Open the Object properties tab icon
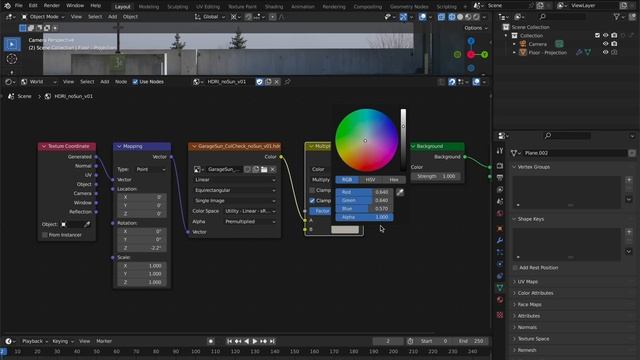Viewport: 640px width, 360px height. click(x=500, y=229)
